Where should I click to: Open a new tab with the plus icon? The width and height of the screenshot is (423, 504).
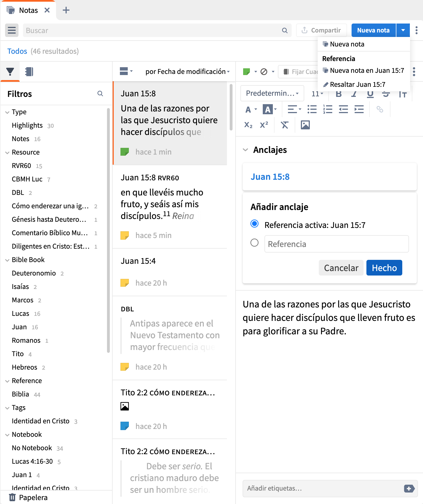(66, 10)
